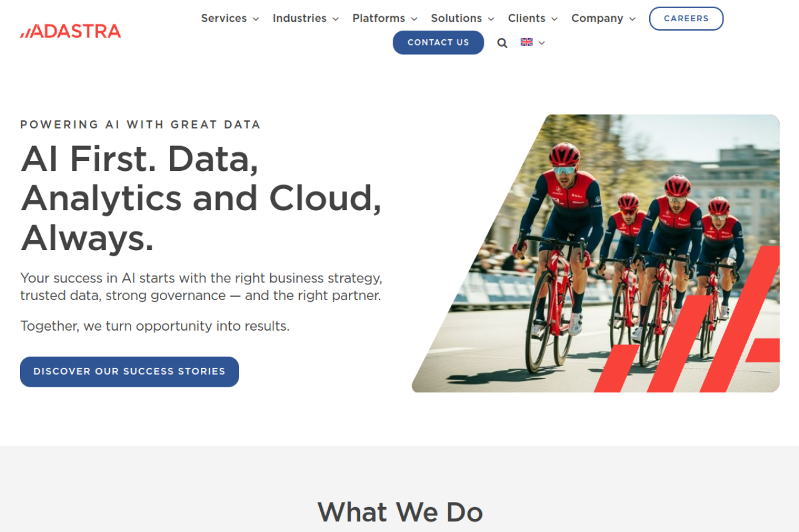Click the Contact Us button
The width and height of the screenshot is (799, 532).
[x=438, y=42]
